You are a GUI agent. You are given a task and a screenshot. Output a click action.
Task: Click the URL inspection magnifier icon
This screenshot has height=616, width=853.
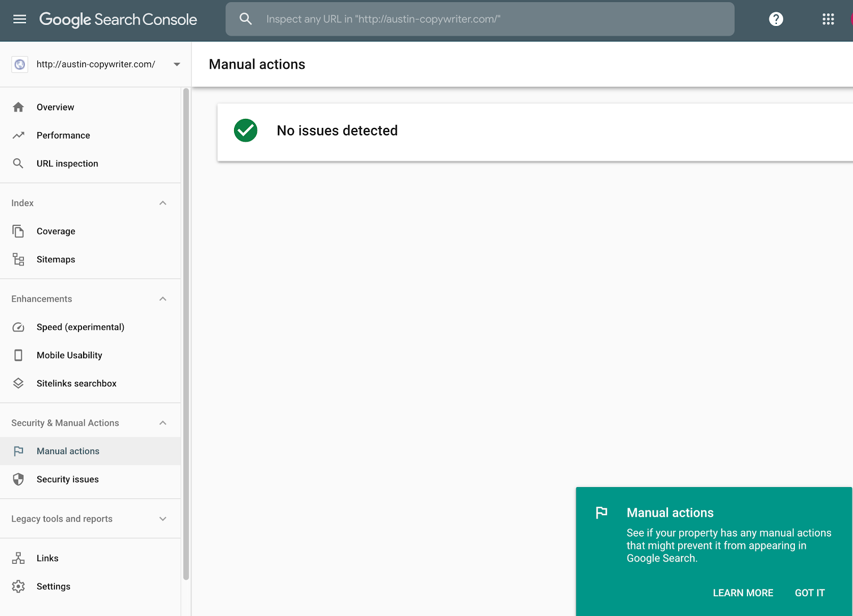tap(19, 164)
